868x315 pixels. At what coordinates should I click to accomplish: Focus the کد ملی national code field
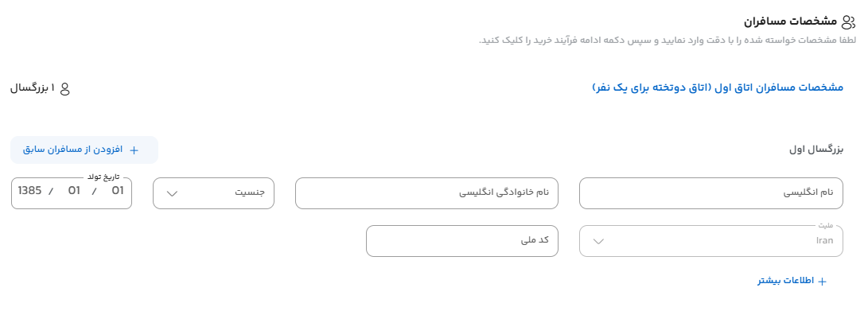pos(462,241)
